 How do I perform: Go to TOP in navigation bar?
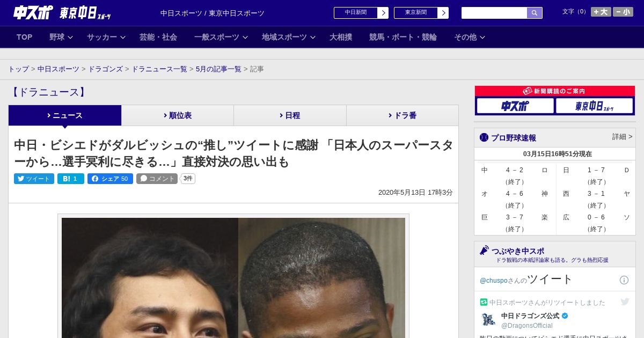click(25, 37)
